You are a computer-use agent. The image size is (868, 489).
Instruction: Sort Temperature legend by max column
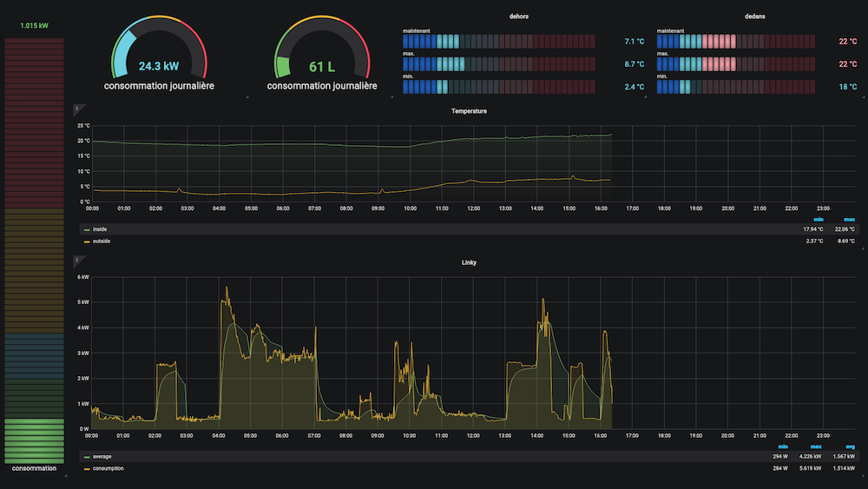[849, 220]
